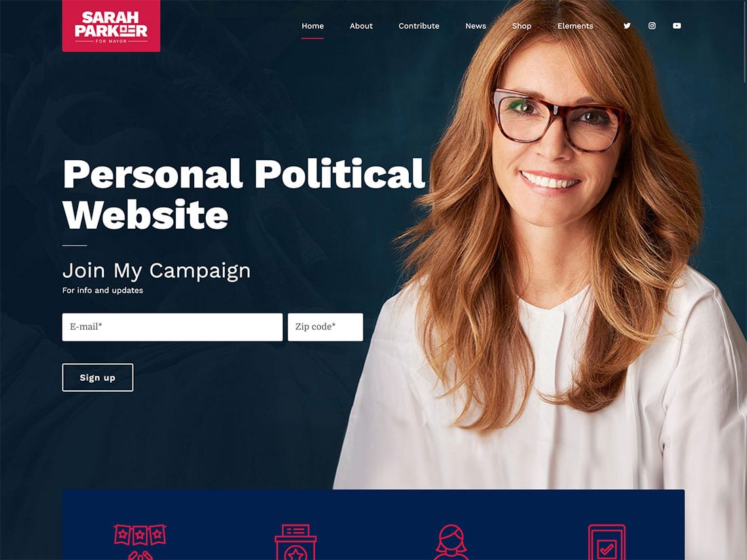Click the Sarah Parker for Mayor logo
Viewport: 747px width, 560px height.
[111, 26]
